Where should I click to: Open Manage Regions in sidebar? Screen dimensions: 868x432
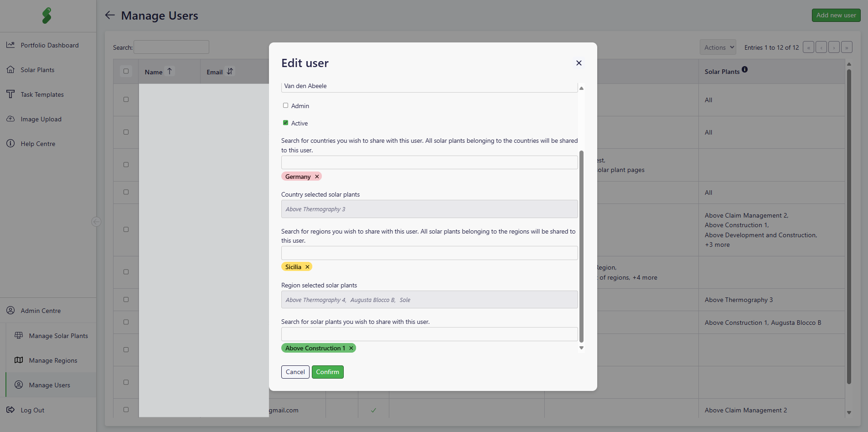coord(53,360)
